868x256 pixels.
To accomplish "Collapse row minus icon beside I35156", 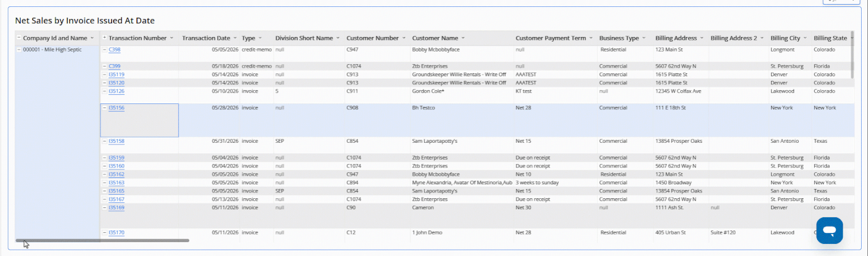I will 104,108.
